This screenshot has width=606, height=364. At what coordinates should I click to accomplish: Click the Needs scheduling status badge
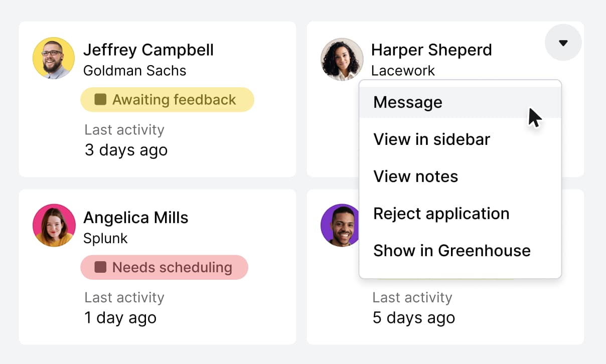[164, 267]
